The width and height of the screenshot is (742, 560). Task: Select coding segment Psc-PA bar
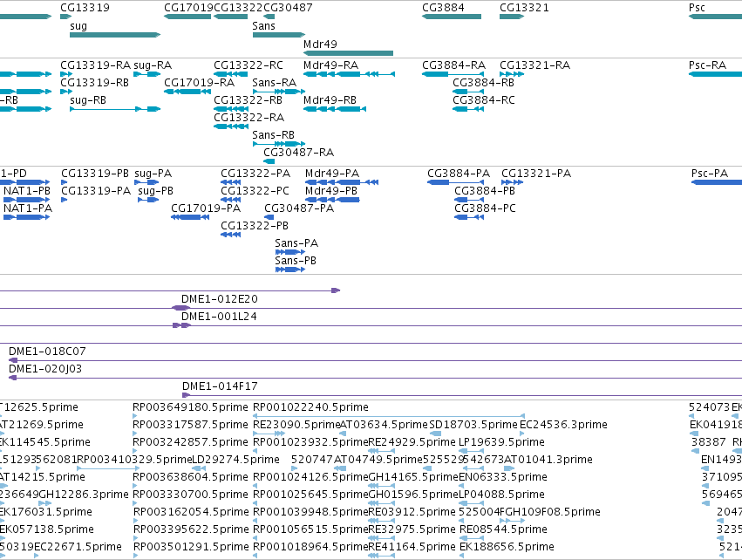[717, 182]
